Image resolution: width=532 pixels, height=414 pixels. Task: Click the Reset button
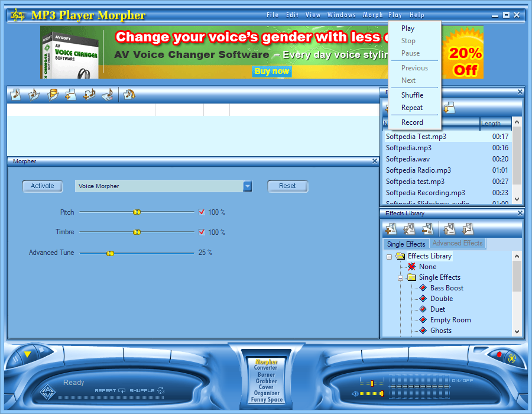[x=287, y=186]
